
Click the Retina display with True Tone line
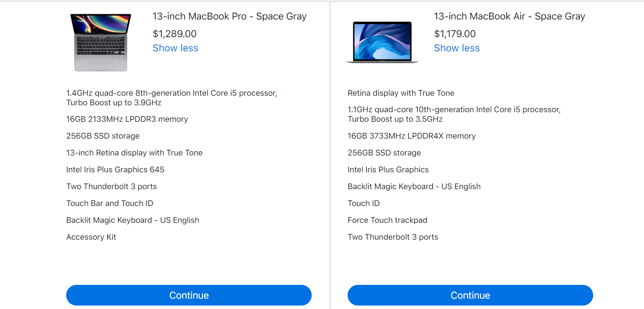coord(401,93)
